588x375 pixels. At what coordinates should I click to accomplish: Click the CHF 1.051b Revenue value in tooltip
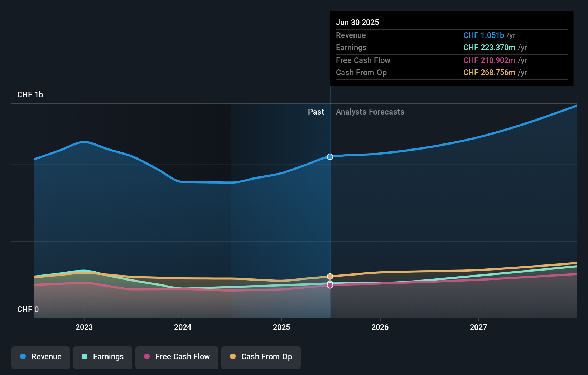484,35
